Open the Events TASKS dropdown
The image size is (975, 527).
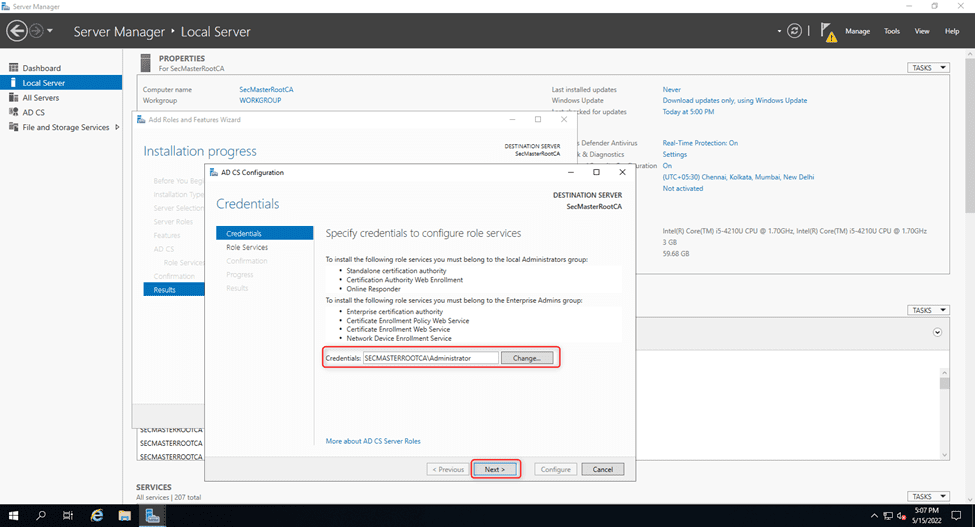click(x=928, y=310)
